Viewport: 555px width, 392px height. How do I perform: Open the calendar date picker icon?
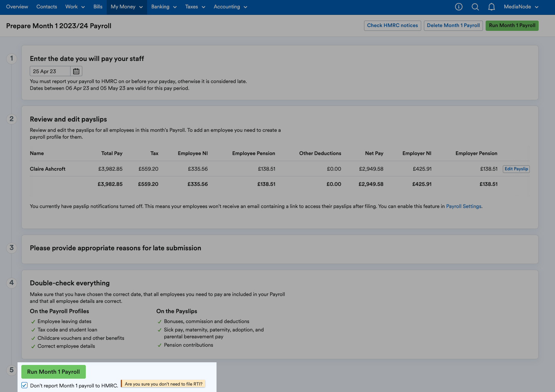tap(76, 71)
